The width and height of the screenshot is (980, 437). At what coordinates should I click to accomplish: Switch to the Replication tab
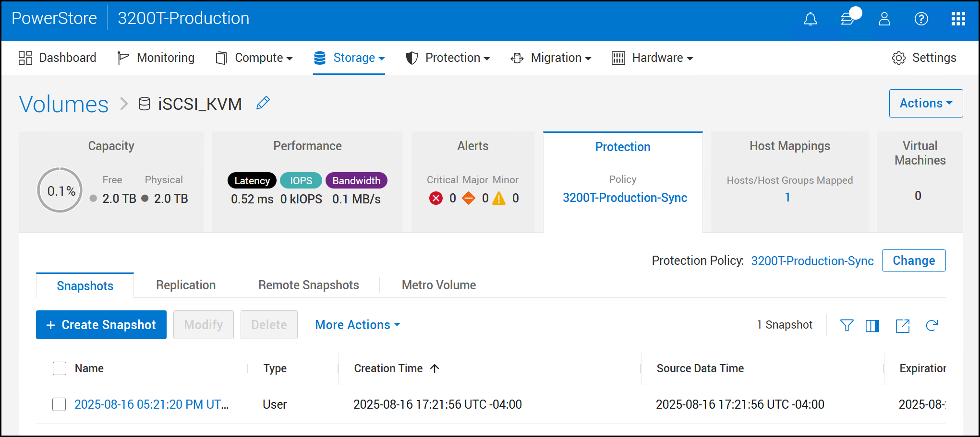tap(186, 285)
